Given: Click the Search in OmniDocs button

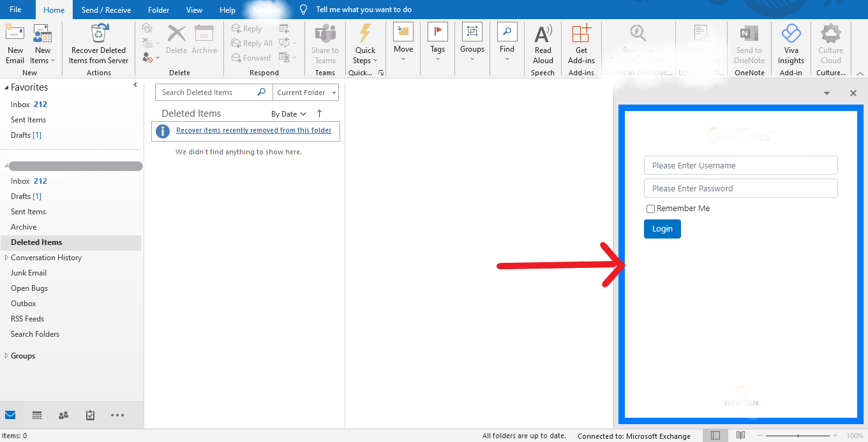Looking at the screenshot, I should coord(638,43).
